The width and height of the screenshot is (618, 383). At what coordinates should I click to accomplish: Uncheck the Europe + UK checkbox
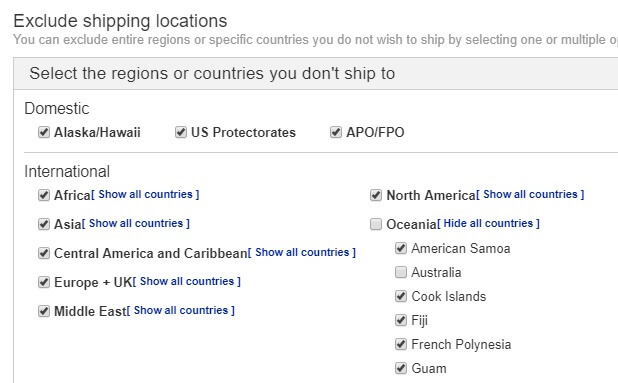pyautogui.click(x=44, y=282)
